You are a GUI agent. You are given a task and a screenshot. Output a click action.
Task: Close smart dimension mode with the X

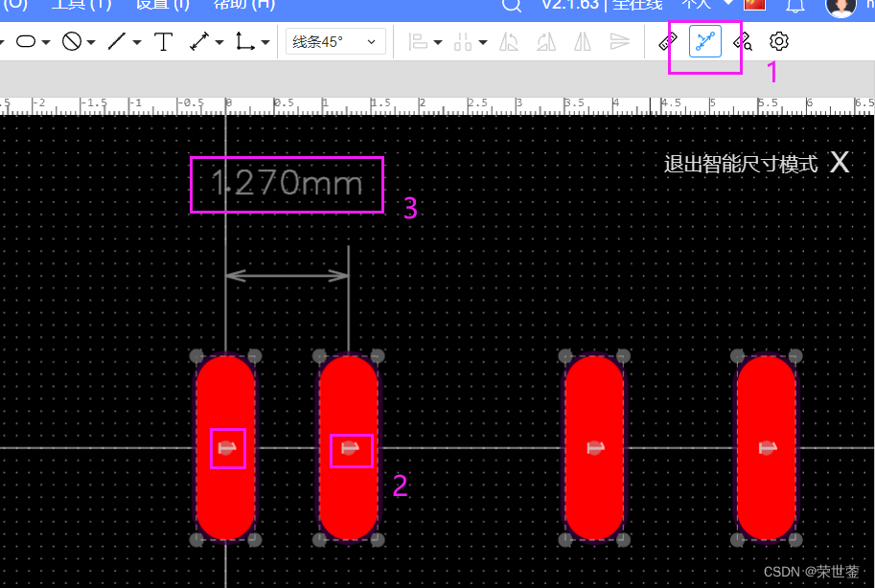click(840, 163)
